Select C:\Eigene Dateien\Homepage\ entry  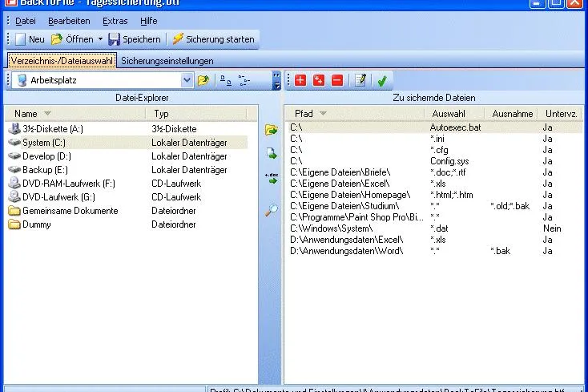coord(434,195)
